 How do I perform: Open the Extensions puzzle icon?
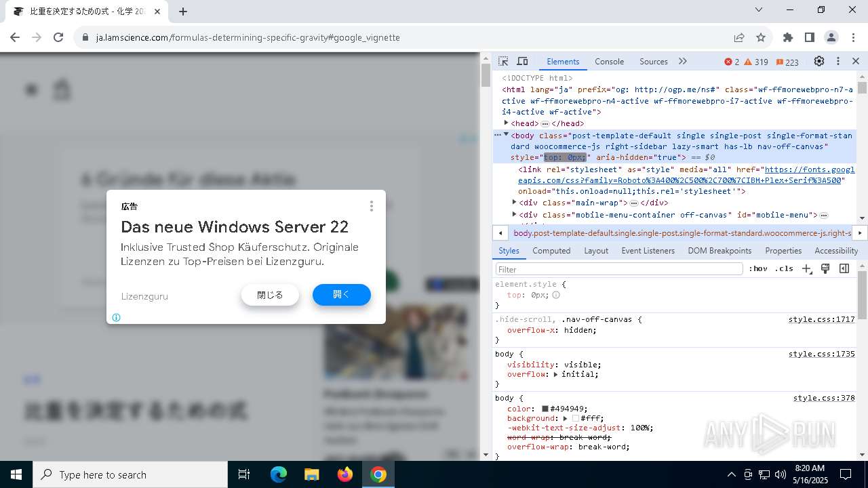pos(787,37)
